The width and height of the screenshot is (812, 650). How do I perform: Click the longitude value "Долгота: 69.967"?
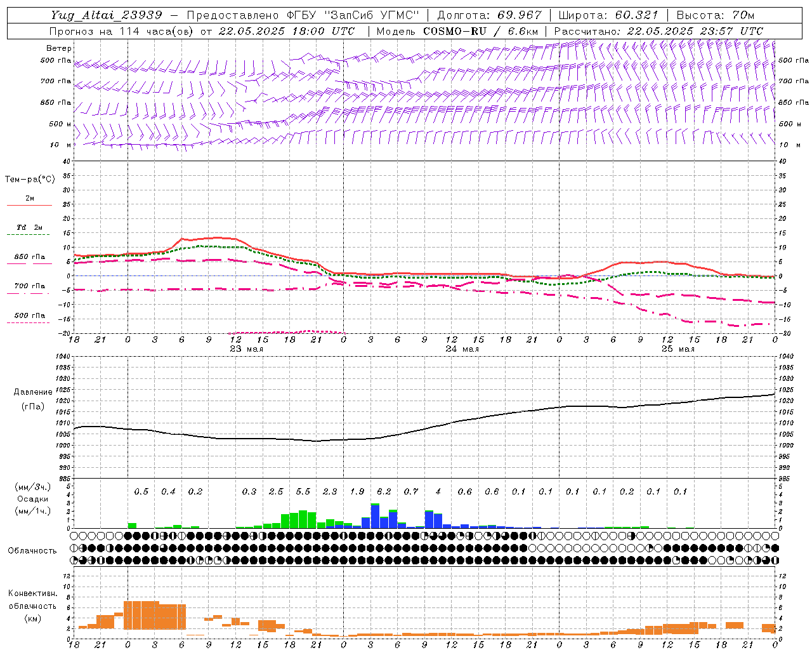click(x=489, y=15)
